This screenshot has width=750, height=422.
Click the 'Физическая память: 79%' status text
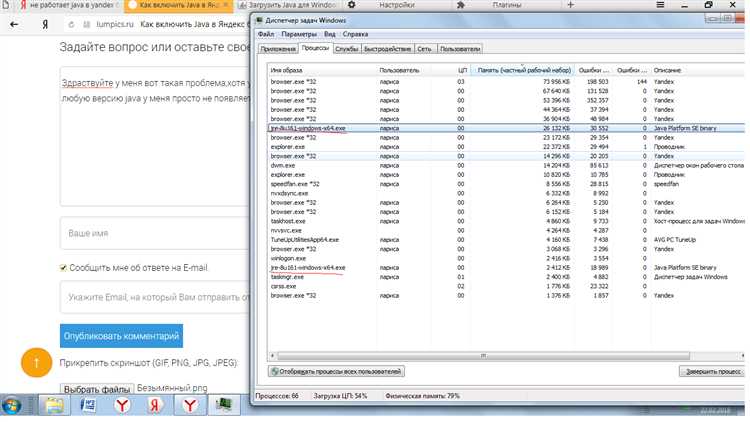(x=422, y=396)
